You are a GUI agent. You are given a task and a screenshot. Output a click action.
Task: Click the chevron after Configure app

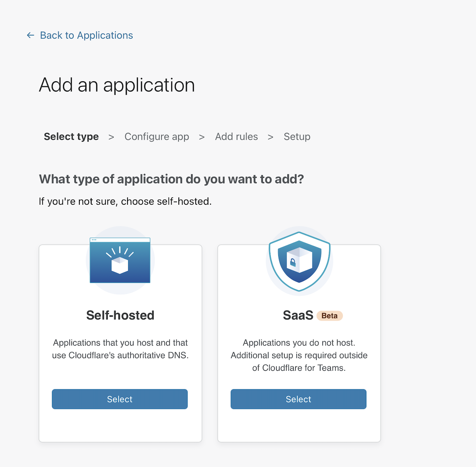(202, 137)
